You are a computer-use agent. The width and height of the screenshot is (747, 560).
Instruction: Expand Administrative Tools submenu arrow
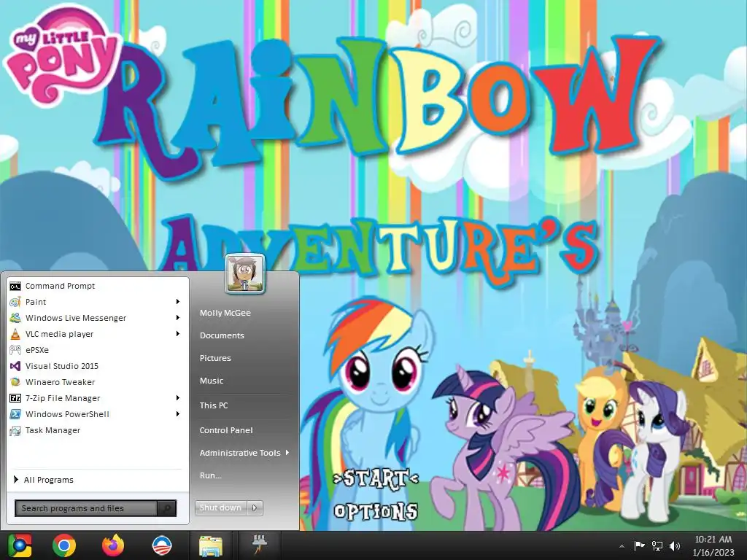click(x=287, y=453)
